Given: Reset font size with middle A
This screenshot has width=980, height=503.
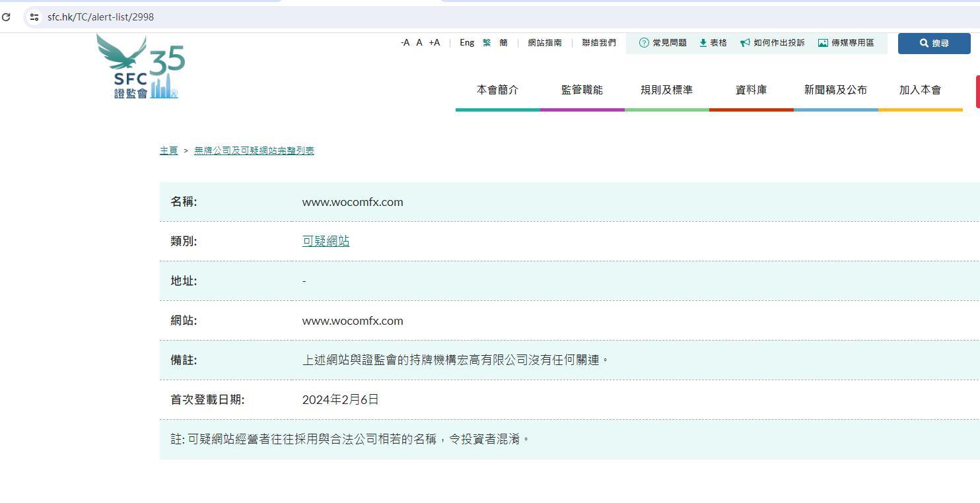Looking at the screenshot, I should 419,43.
